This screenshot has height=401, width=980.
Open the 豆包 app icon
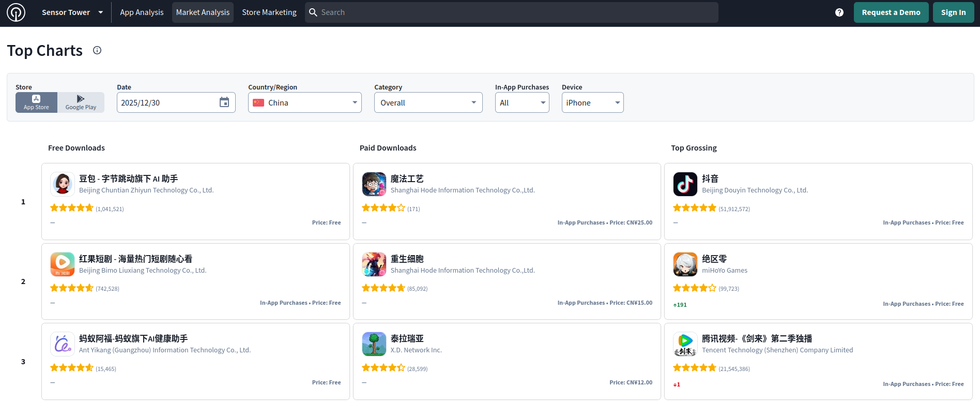pyautogui.click(x=63, y=184)
